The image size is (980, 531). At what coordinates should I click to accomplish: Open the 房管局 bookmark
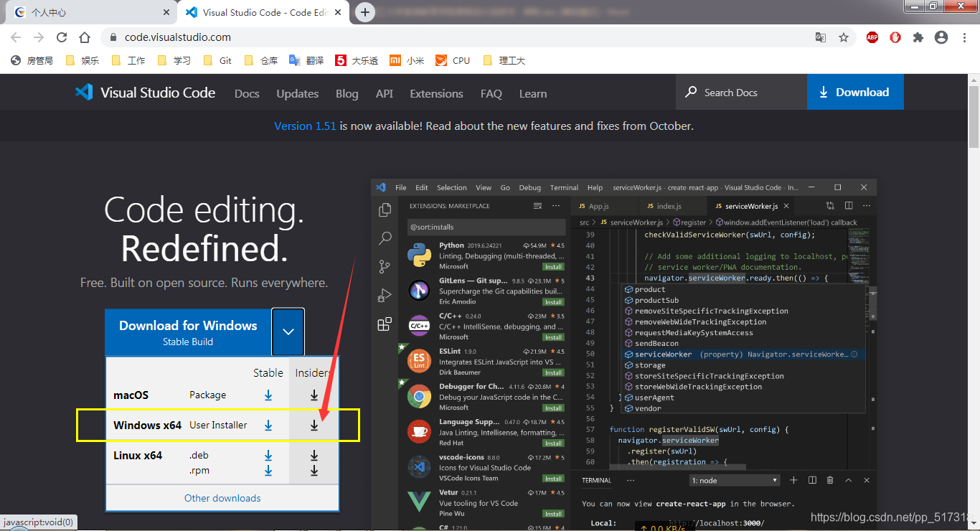coord(32,61)
